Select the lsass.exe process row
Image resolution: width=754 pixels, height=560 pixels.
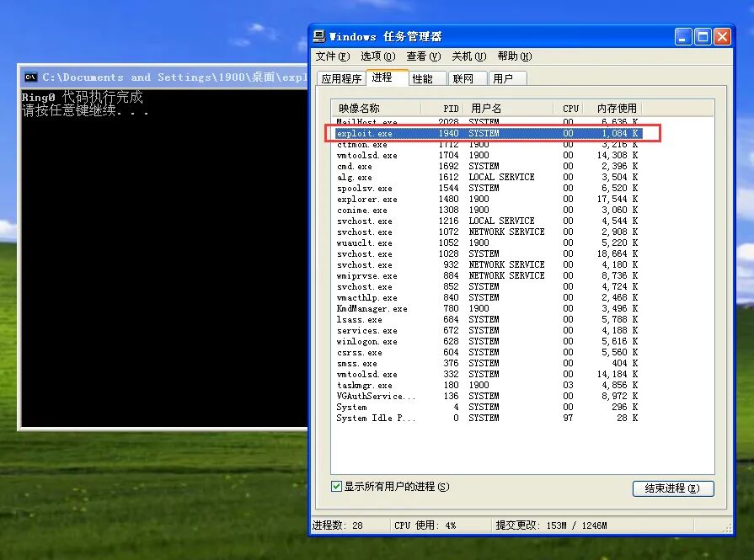tap(488, 320)
